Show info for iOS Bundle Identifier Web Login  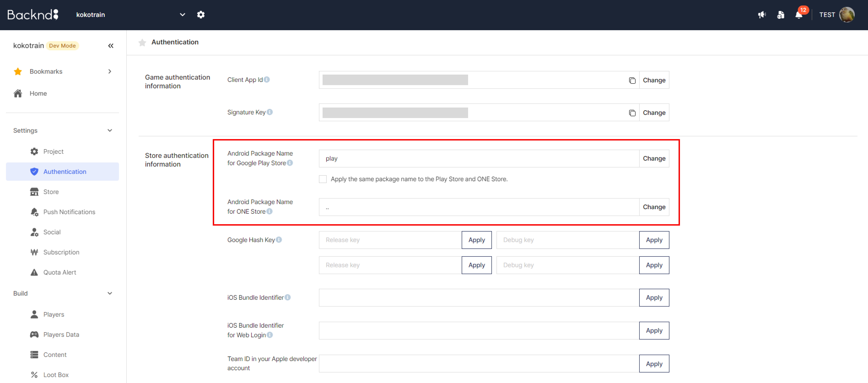pos(270,335)
